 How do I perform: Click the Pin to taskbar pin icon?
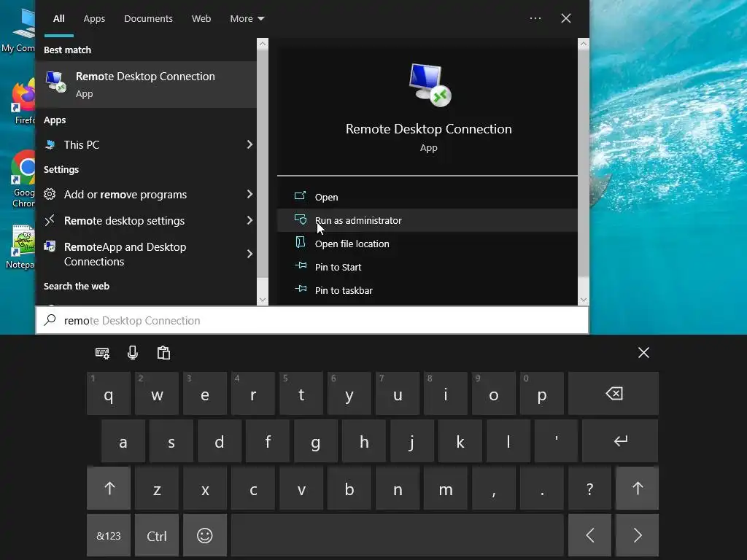tap(301, 289)
